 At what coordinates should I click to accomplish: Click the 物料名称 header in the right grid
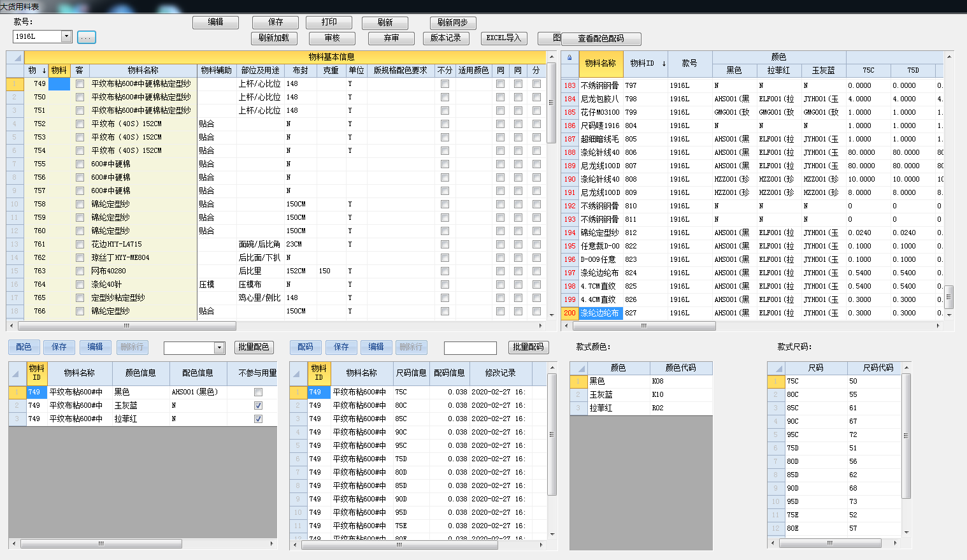(x=600, y=64)
